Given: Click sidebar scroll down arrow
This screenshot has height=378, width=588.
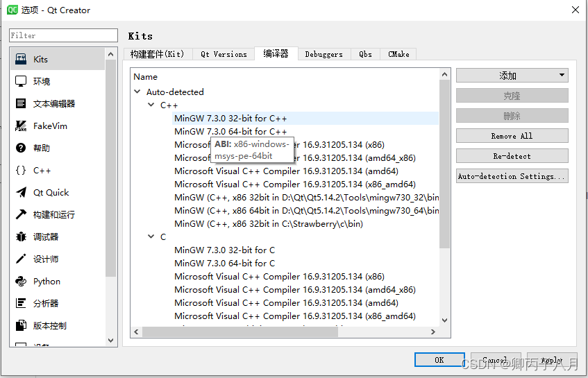Looking at the screenshot, I should click(x=110, y=340).
